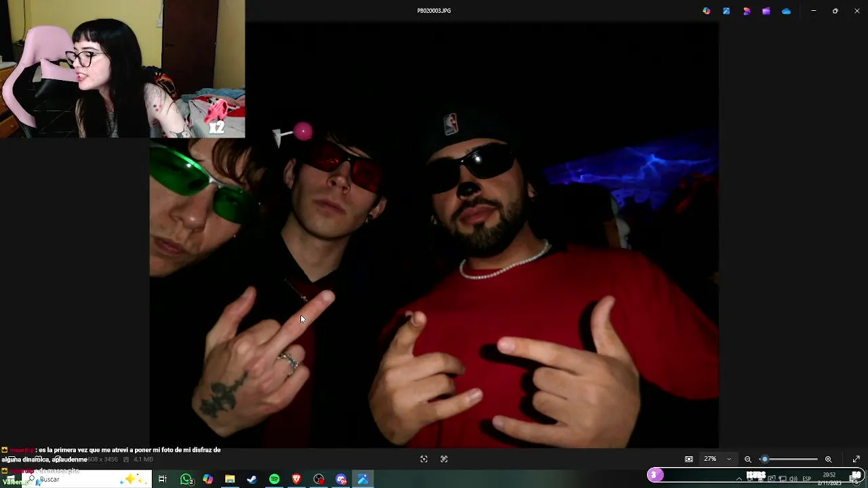Click the zoom out magnifier icon
Image resolution: width=868 pixels, height=488 pixels.
(x=748, y=459)
